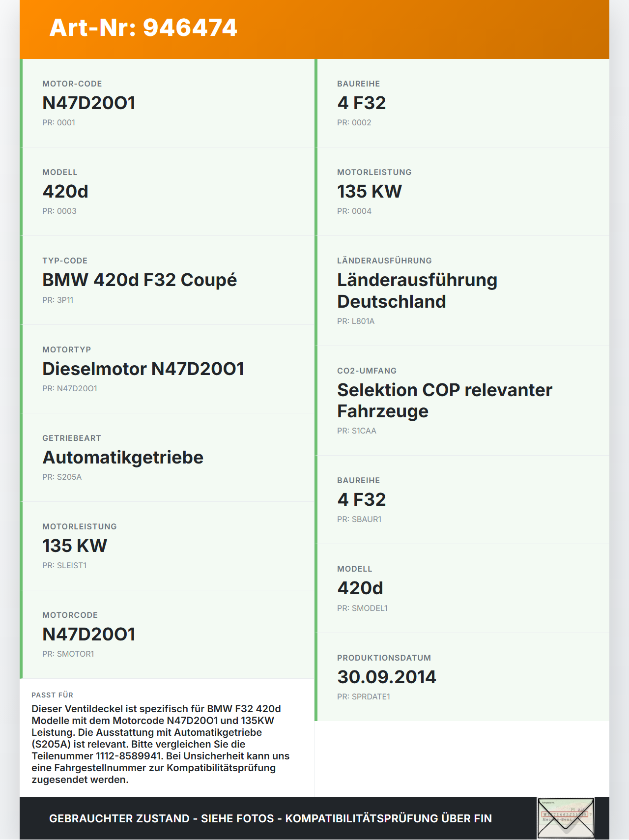Click the Passt Für description paragraph
Screen dimensions: 629x840
(x=161, y=744)
